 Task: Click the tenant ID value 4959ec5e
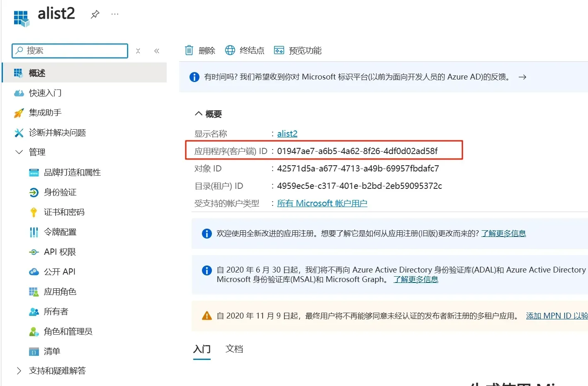(360, 186)
